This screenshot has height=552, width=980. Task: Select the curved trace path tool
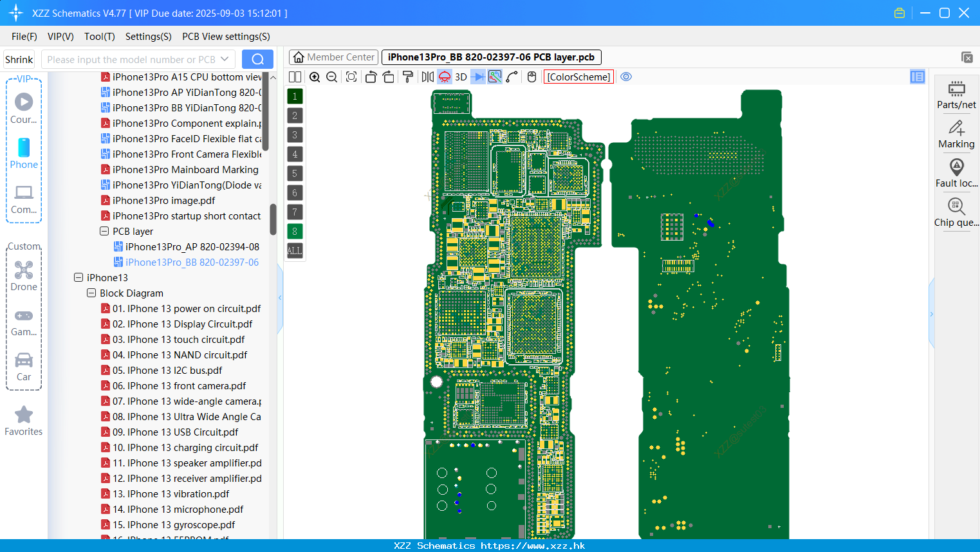(x=512, y=77)
